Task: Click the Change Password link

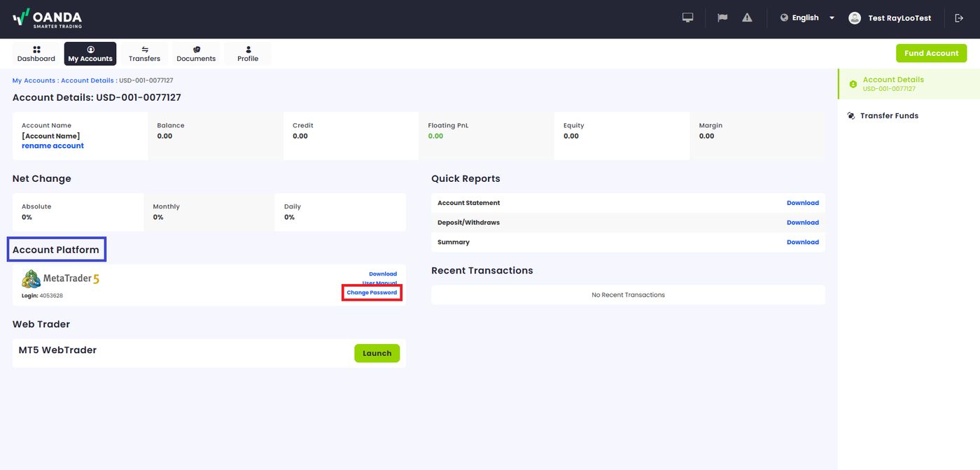Action: [x=372, y=292]
